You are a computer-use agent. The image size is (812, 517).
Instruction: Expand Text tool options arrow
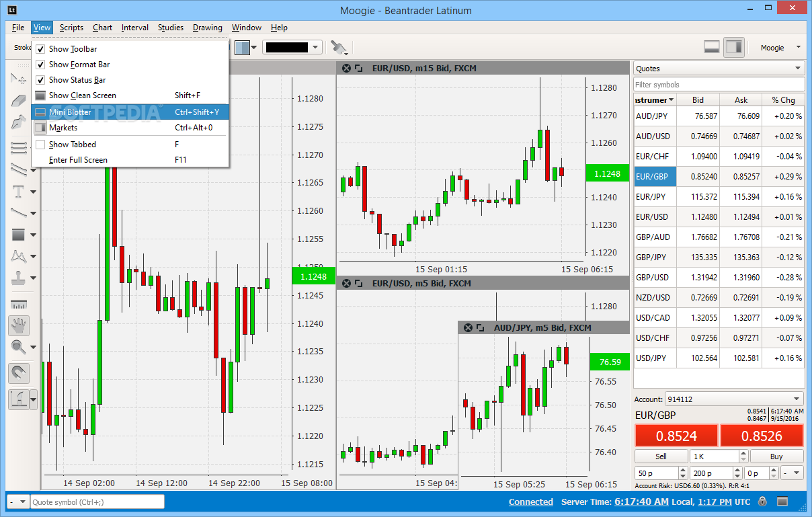point(33,192)
